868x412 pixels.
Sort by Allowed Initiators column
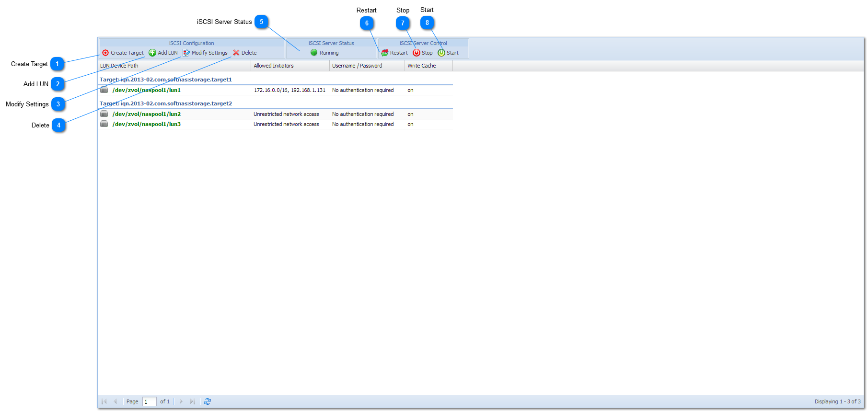tap(290, 66)
